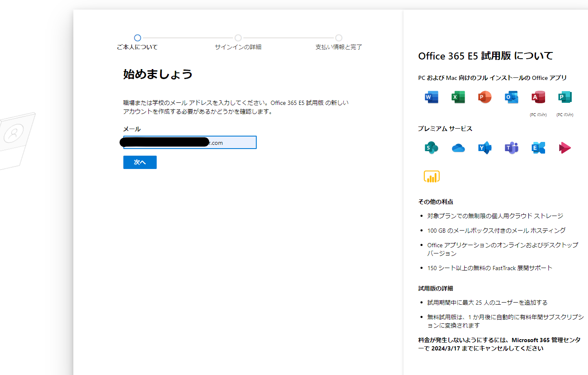Click the (PC のみ) label under Access

[538, 114]
